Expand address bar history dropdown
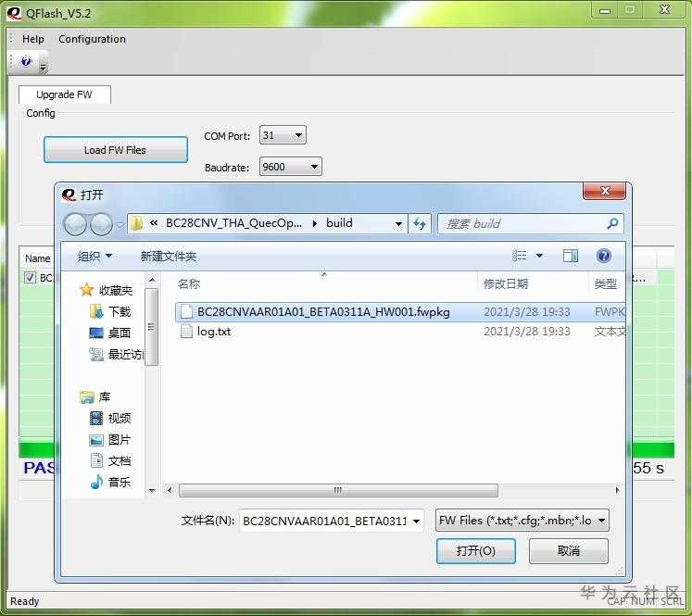The image size is (692, 616). pos(398,224)
